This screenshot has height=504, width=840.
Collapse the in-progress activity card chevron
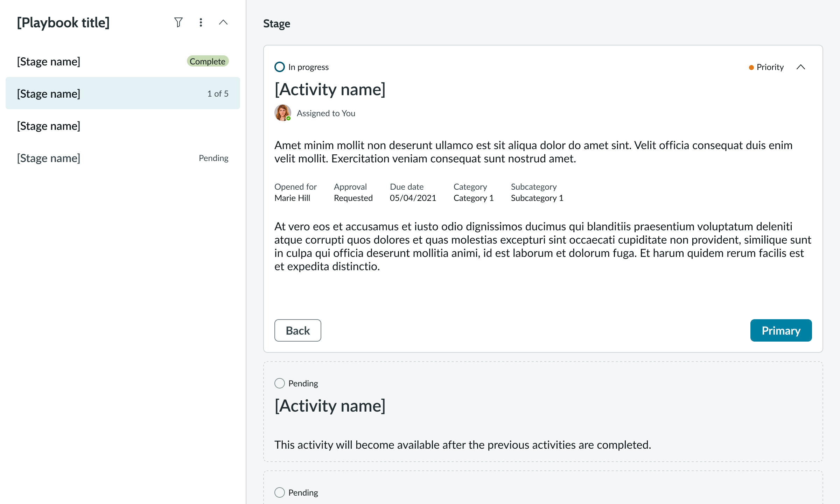801,67
